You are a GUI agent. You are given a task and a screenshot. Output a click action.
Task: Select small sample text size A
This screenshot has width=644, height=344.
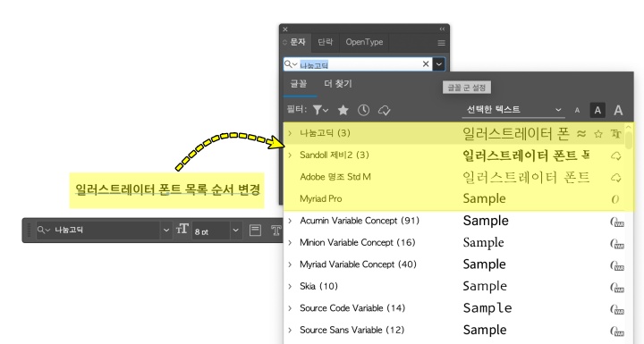pos(577,110)
